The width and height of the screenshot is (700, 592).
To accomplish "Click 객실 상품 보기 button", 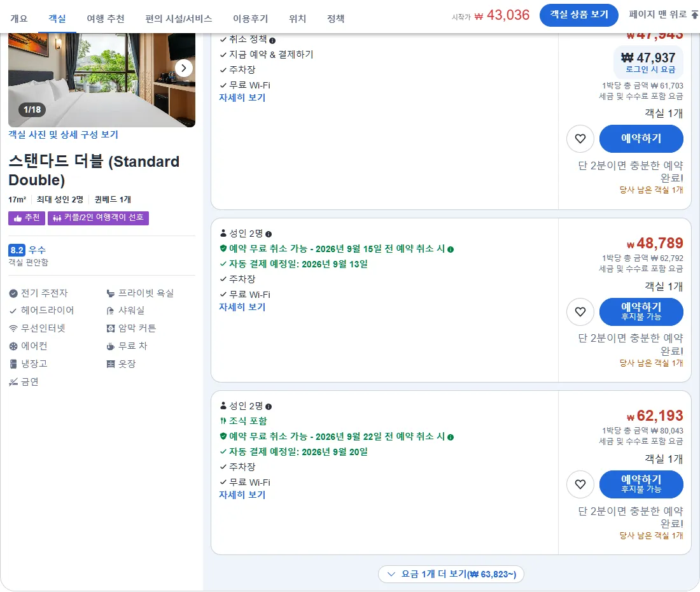I will [x=579, y=15].
